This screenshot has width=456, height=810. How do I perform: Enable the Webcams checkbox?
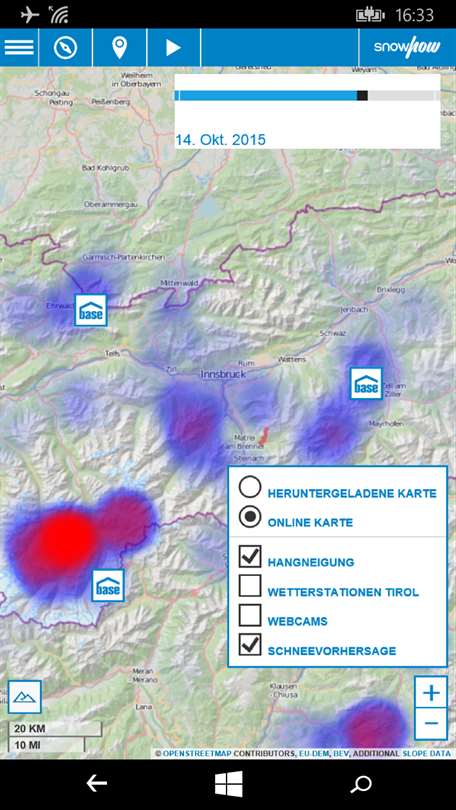pyautogui.click(x=250, y=615)
